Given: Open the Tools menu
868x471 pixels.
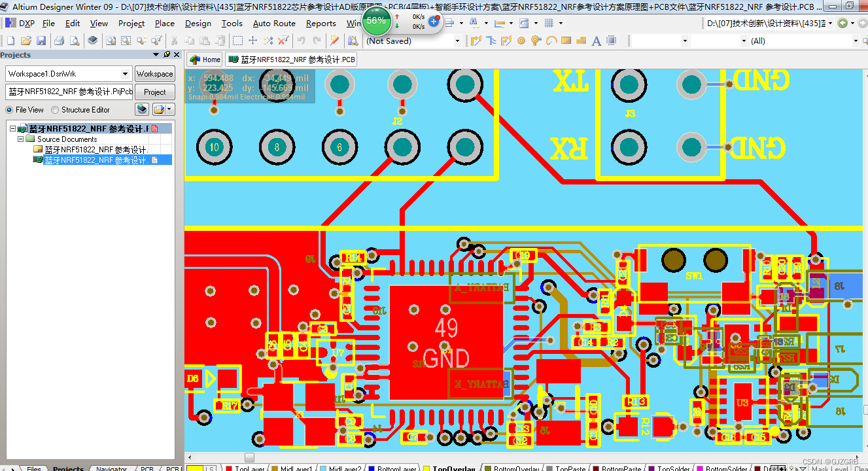Looking at the screenshot, I should pyautogui.click(x=232, y=23).
